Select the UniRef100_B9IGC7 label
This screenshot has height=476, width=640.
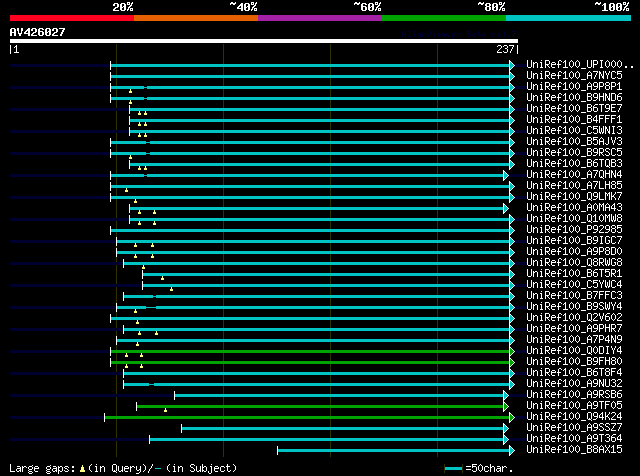574,241
